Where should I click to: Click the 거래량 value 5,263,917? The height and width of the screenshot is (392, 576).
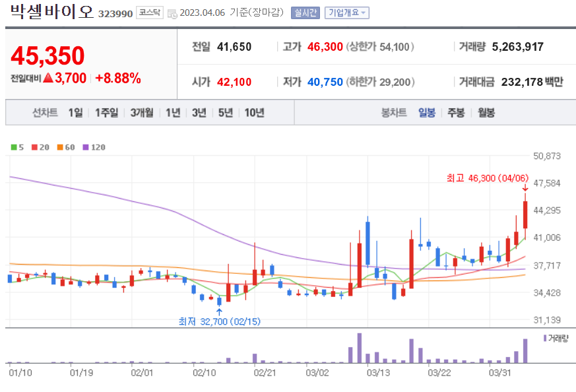517,47
